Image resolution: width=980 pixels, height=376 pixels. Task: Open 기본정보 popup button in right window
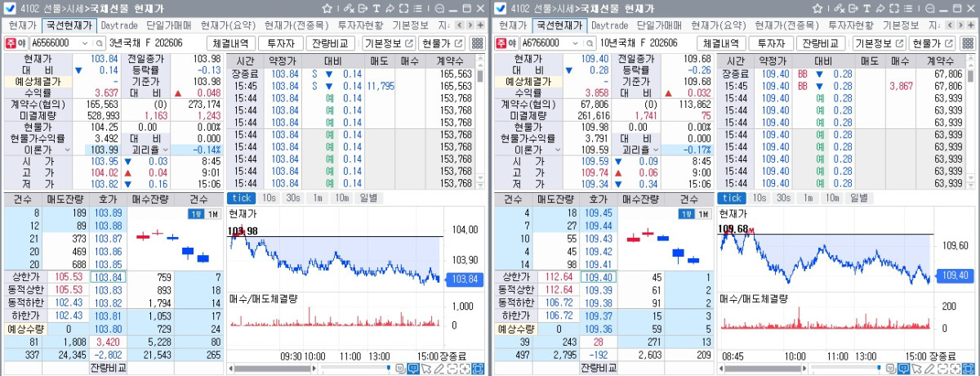tap(879, 43)
